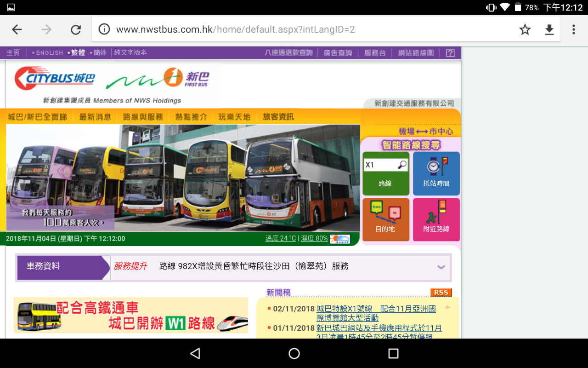Open the 最新消息 menu

[x=95, y=117]
